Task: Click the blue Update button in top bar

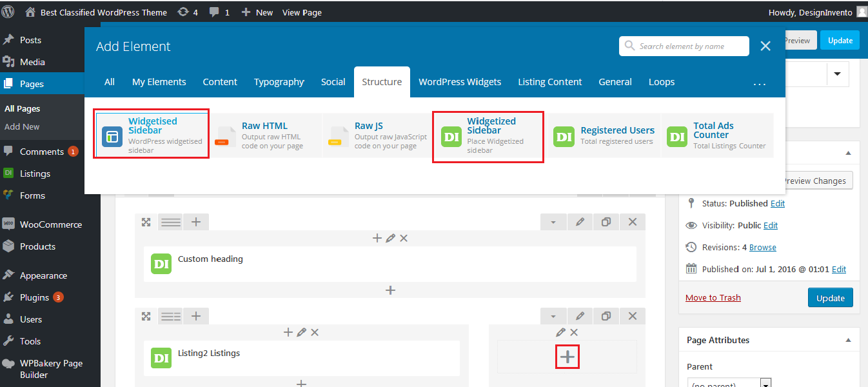Action: tap(840, 40)
